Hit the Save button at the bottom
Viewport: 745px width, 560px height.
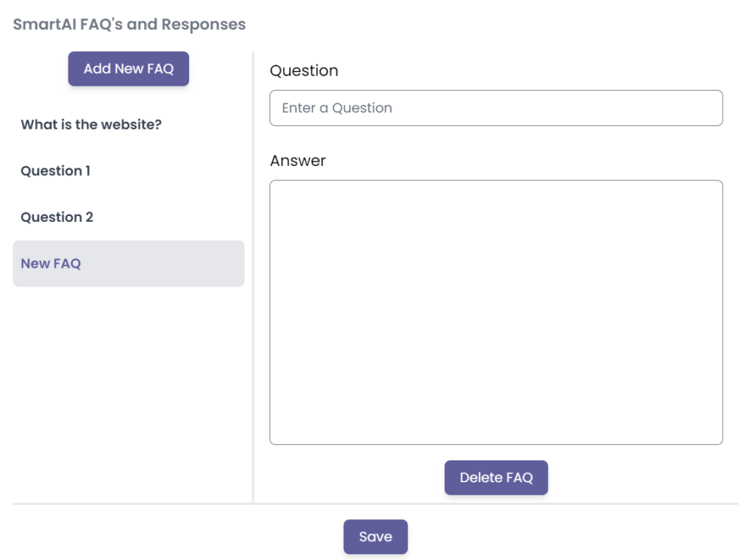click(x=375, y=537)
